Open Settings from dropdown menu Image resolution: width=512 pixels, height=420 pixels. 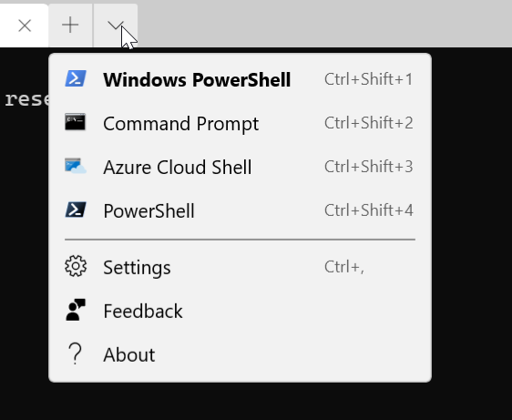pos(240,267)
